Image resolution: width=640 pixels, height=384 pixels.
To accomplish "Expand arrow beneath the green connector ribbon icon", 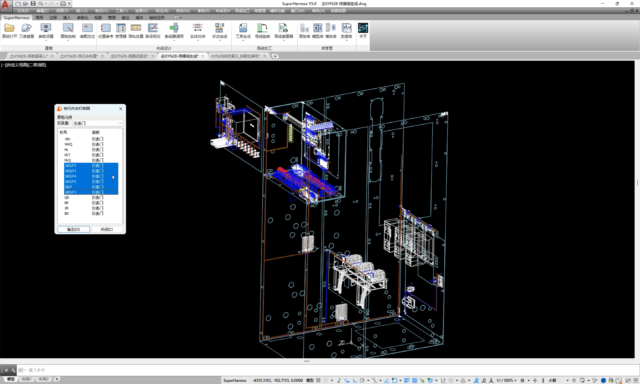I will click(x=174, y=40).
